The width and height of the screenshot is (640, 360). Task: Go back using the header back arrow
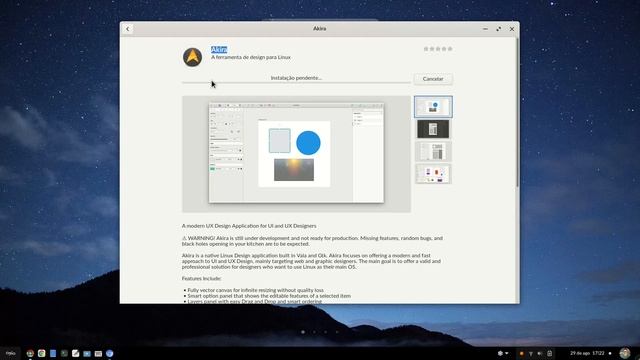point(128,29)
